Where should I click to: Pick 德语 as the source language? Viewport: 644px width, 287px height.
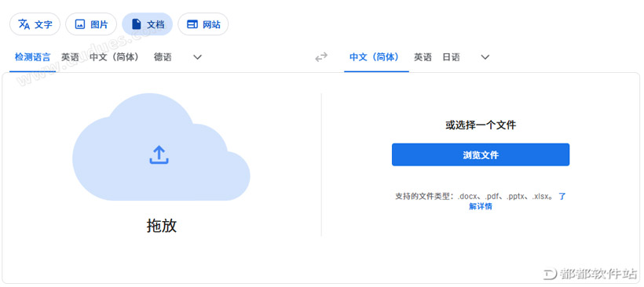(163, 57)
